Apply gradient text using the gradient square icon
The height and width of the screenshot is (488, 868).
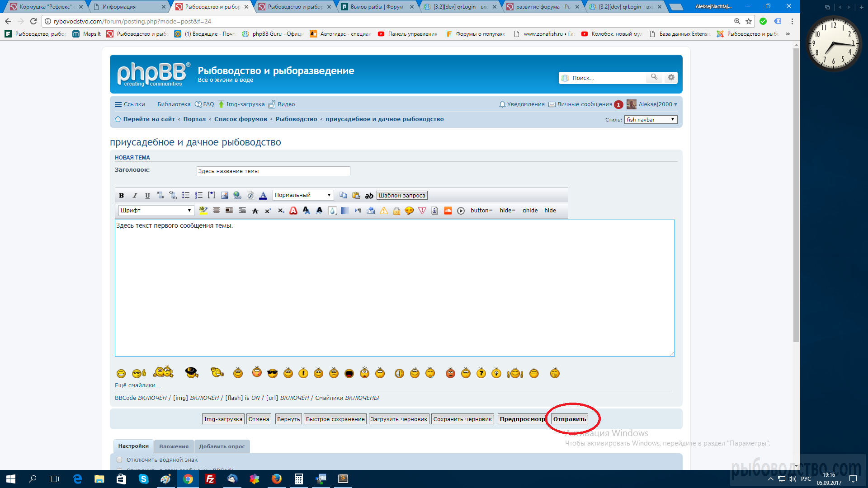pos(345,210)
